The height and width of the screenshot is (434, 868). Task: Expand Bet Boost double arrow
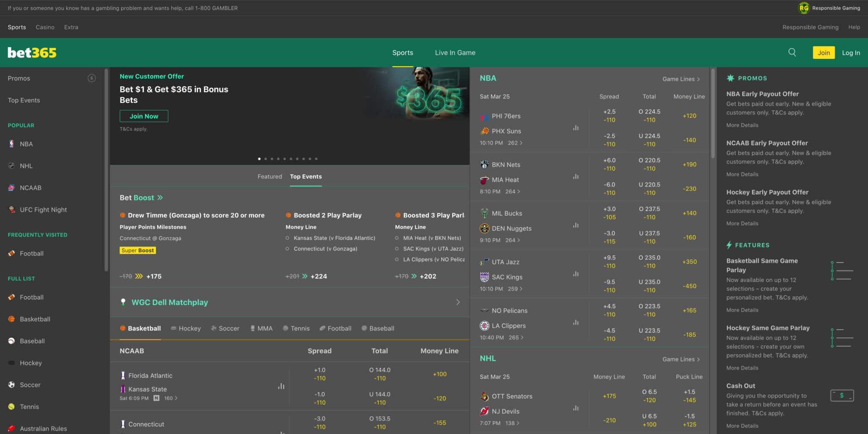160,198
